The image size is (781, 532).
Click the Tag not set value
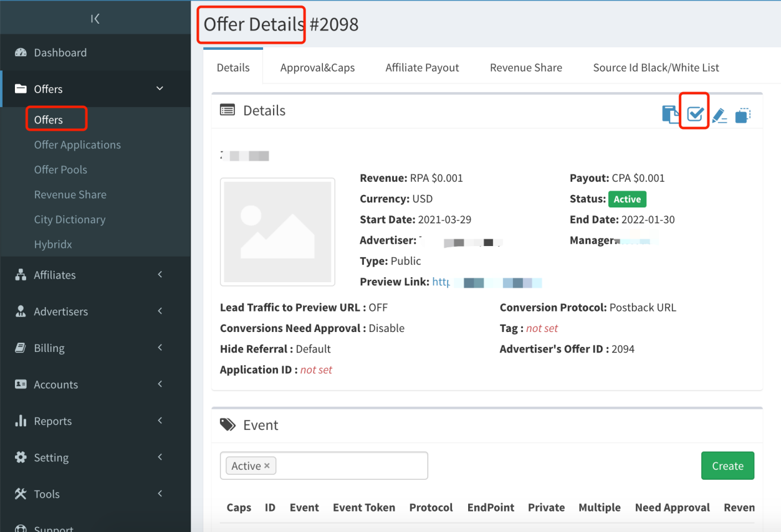(x=542, y=328)
